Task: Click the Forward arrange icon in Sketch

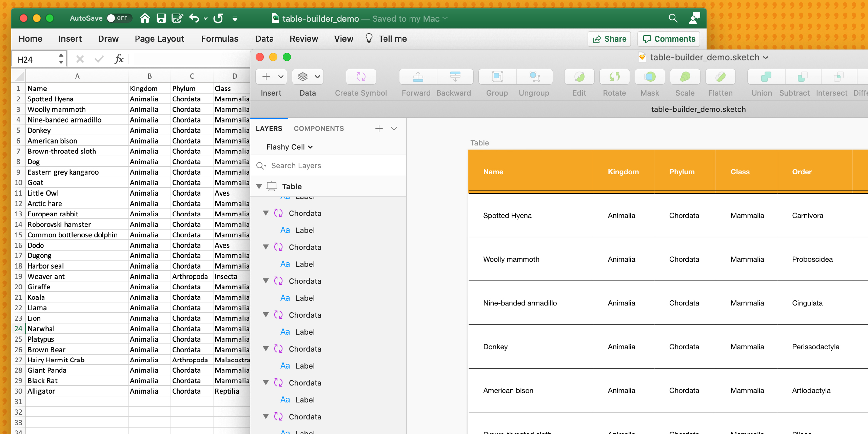Action: click(x=418, y=77)
